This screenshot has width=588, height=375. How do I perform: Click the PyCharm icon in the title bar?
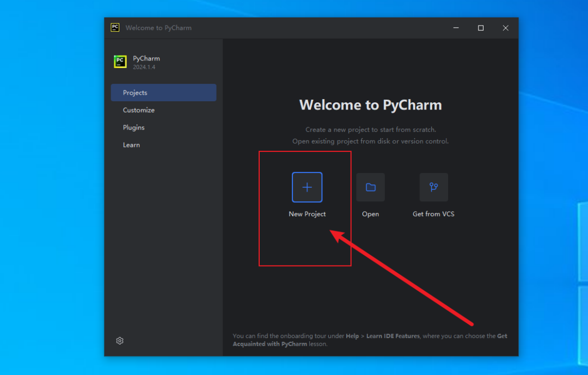115,27
